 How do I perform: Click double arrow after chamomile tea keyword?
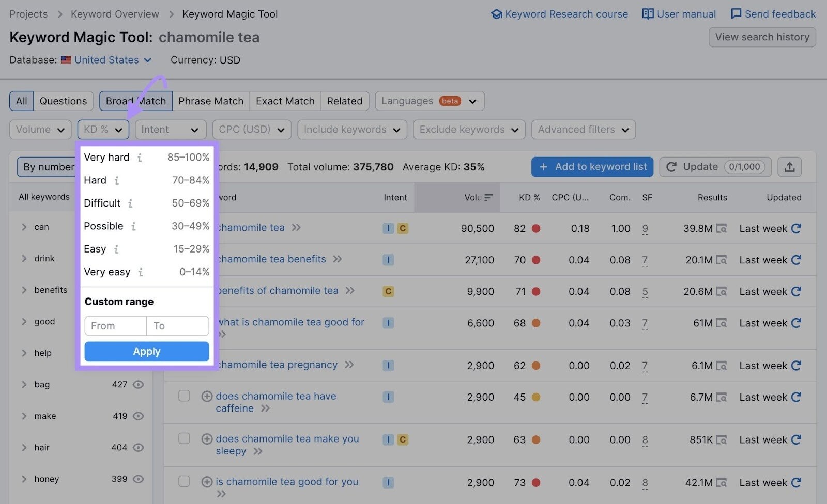(296, 228)
